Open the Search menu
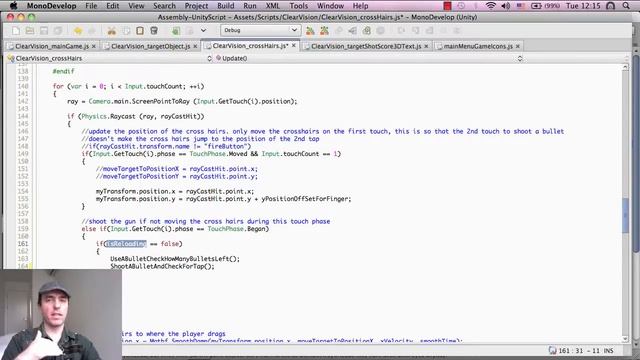 pos(164,6)
